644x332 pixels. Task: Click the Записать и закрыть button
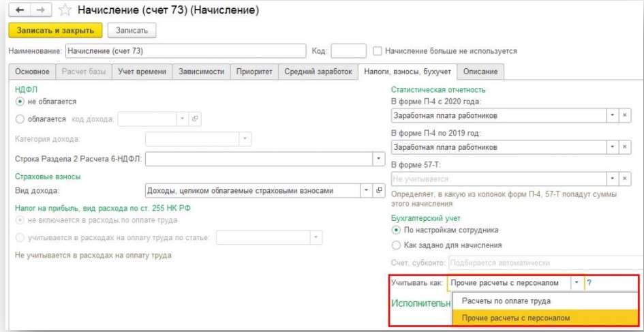click(x=55, y=30)
